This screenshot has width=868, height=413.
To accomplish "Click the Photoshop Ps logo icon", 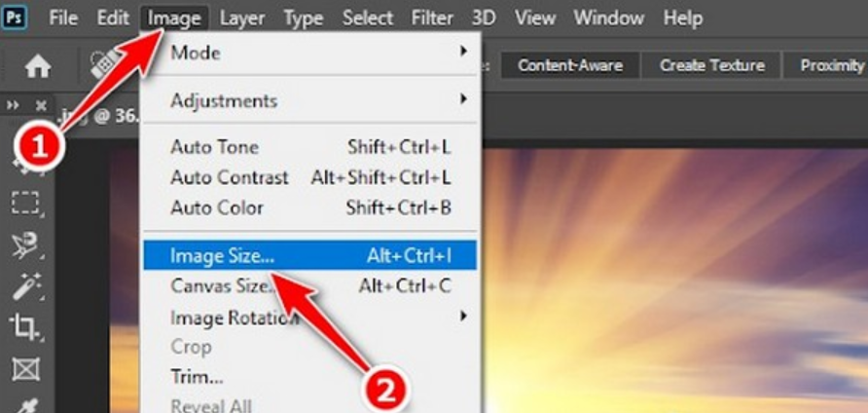I will [16, 18].
